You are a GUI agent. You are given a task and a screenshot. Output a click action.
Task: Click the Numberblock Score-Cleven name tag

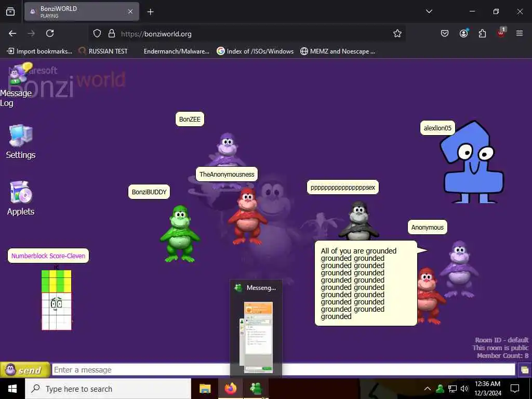coord(48,256)
